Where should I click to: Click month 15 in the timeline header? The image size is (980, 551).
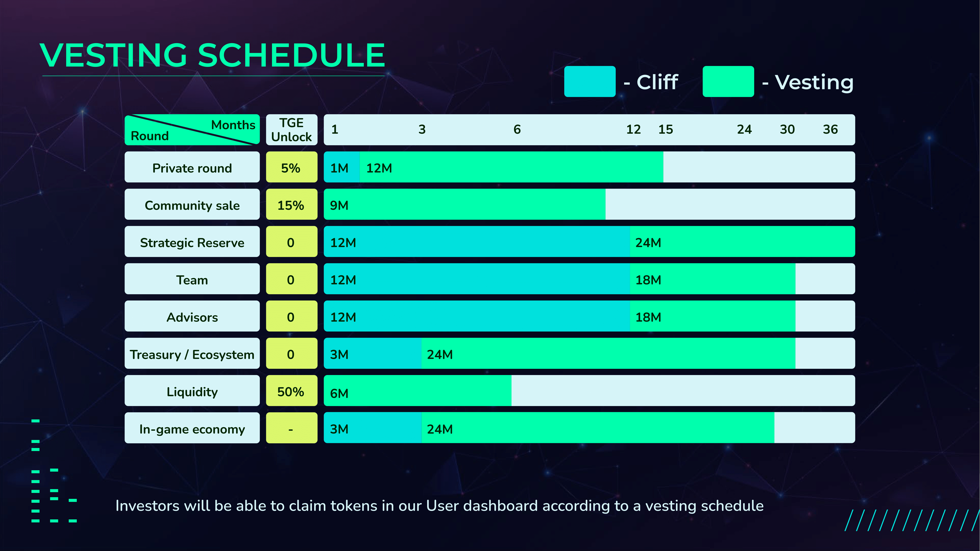(x=666, y=129)
